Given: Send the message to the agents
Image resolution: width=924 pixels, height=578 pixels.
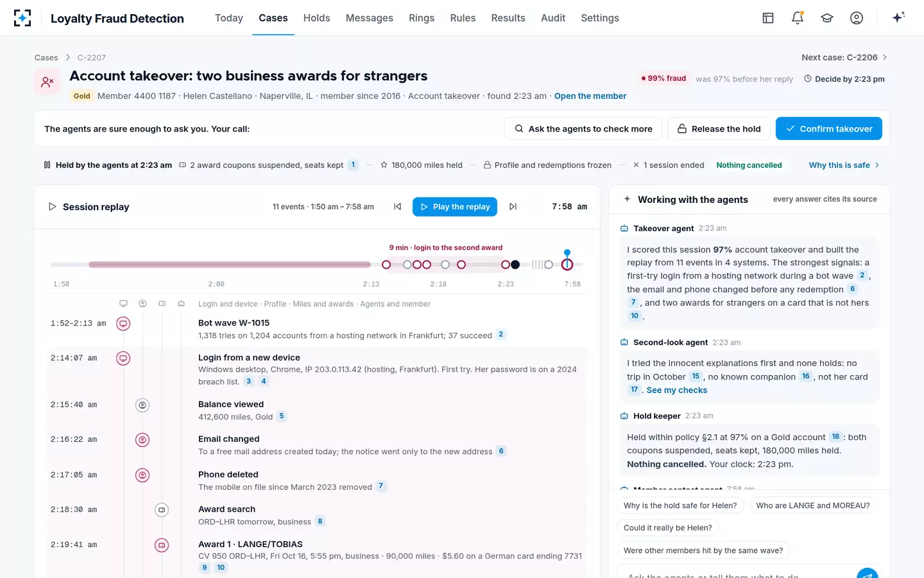Looking at the screenshot, I should (867, 574).
